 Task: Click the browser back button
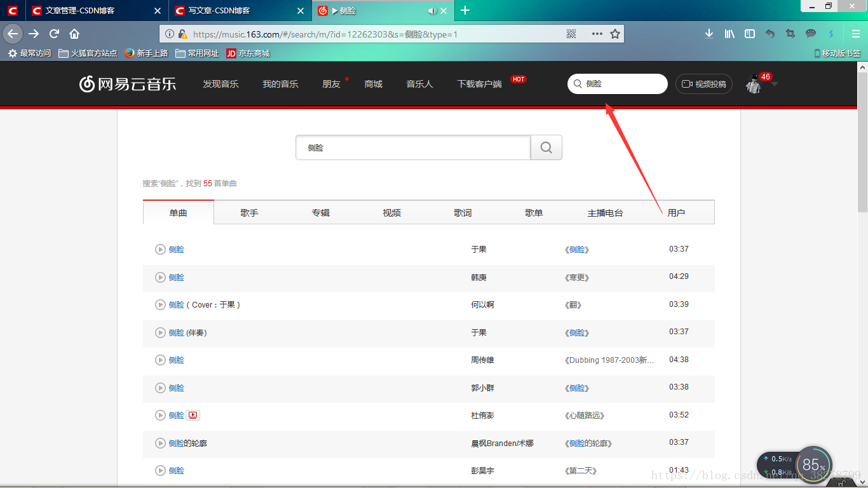pyautogui.click(x=13, y=34)
